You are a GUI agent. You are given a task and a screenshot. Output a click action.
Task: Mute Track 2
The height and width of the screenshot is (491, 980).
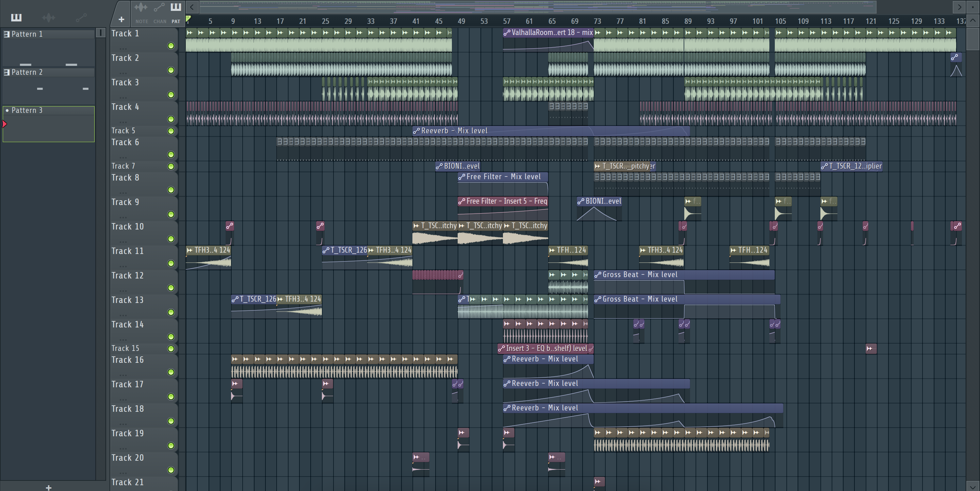tap(171, 70)
